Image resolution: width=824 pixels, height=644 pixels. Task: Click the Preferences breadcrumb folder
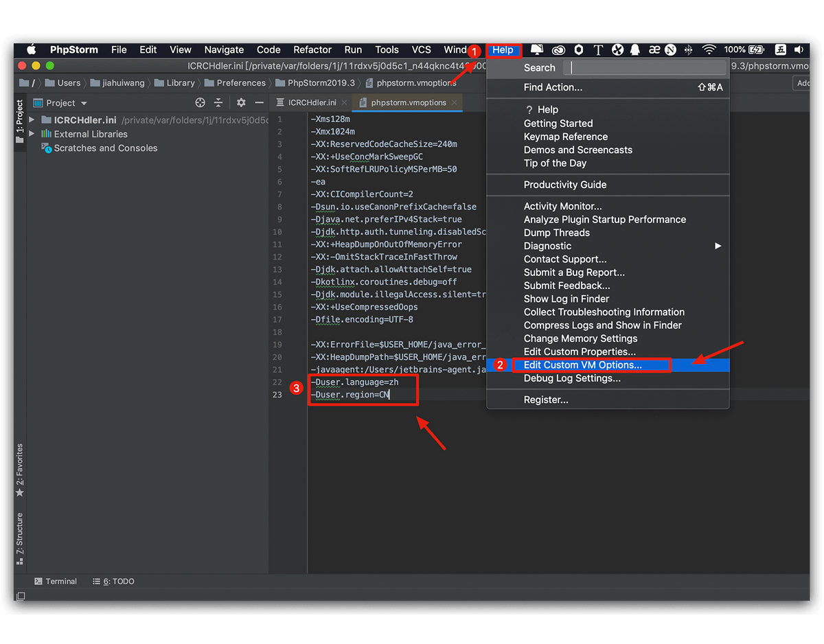pos(234,83)
